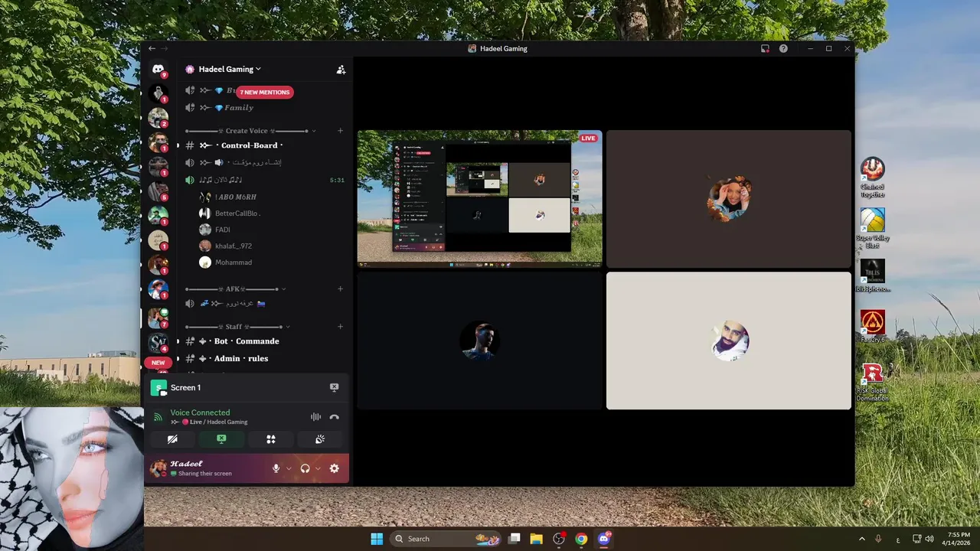Show hidden system tray icons
The height and width of the screenshot is (551, 980).
pyautogui.click(x=861, y=539)
